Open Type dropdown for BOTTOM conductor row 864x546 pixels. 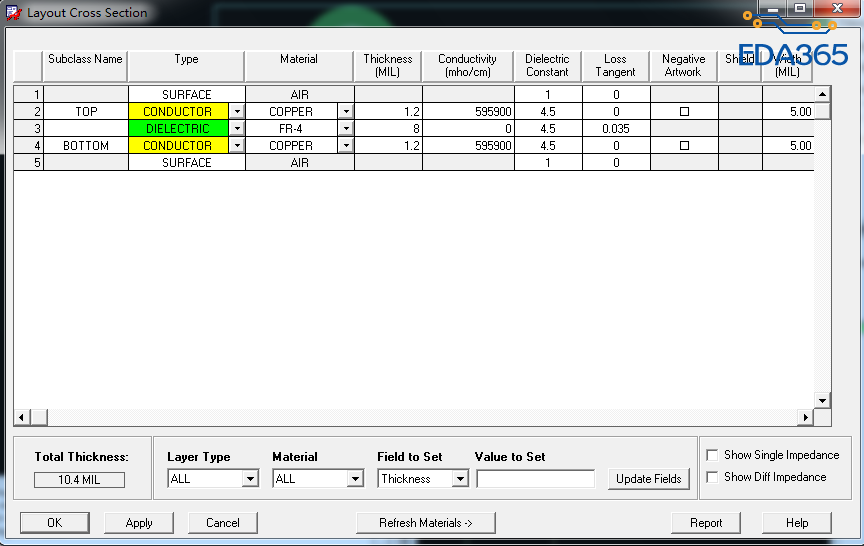pos(237,146)
